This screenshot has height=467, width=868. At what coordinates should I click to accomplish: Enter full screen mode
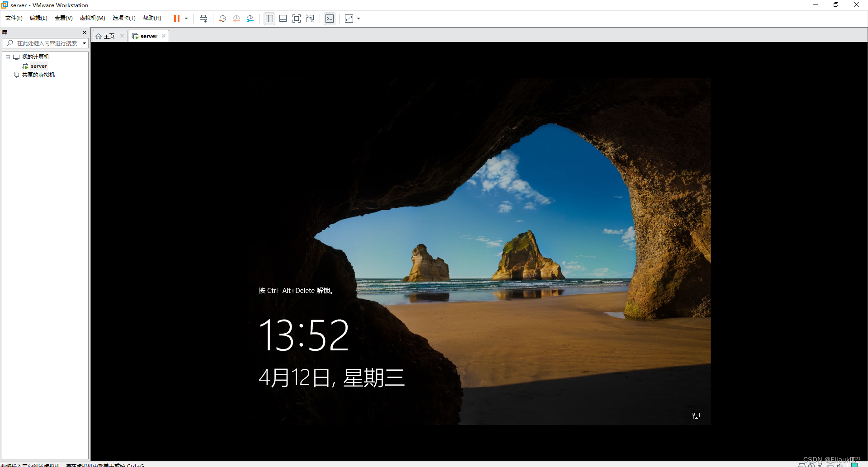click(297, 19)
